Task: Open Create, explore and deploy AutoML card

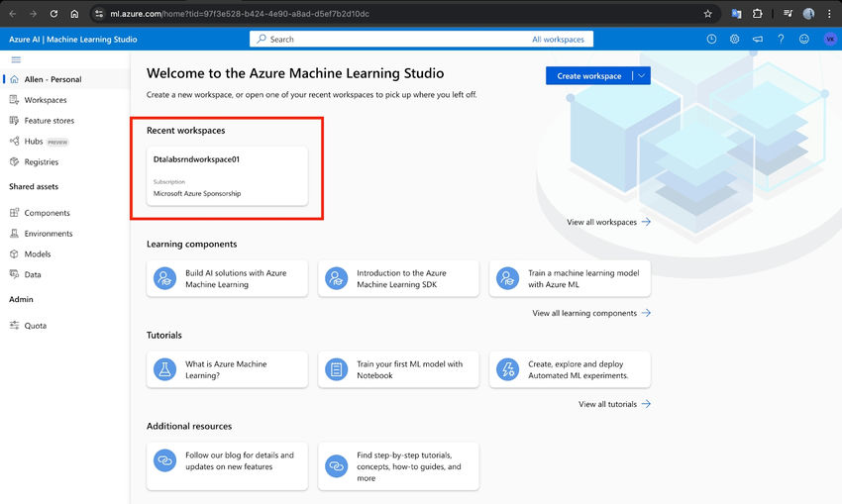Action: (x=570, y=369)
